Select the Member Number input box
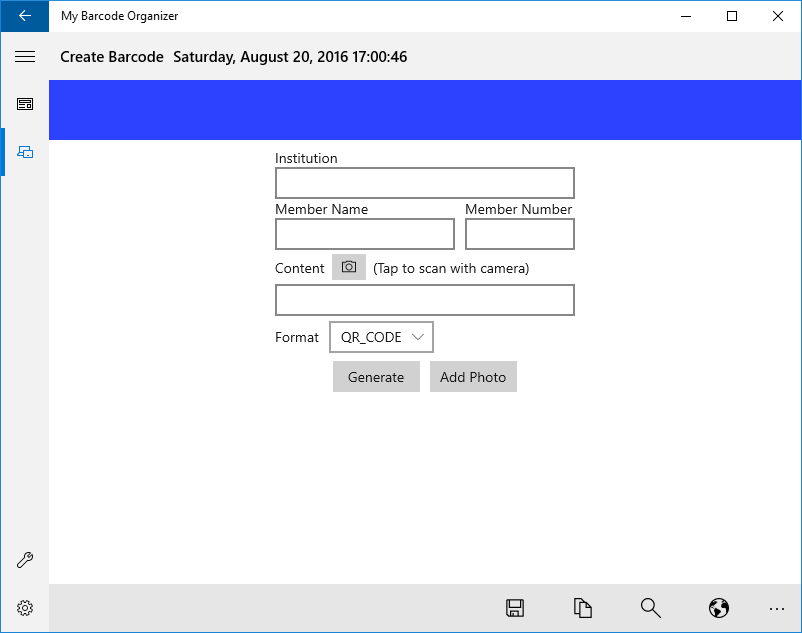802x633 pixels. pos(519,234)
